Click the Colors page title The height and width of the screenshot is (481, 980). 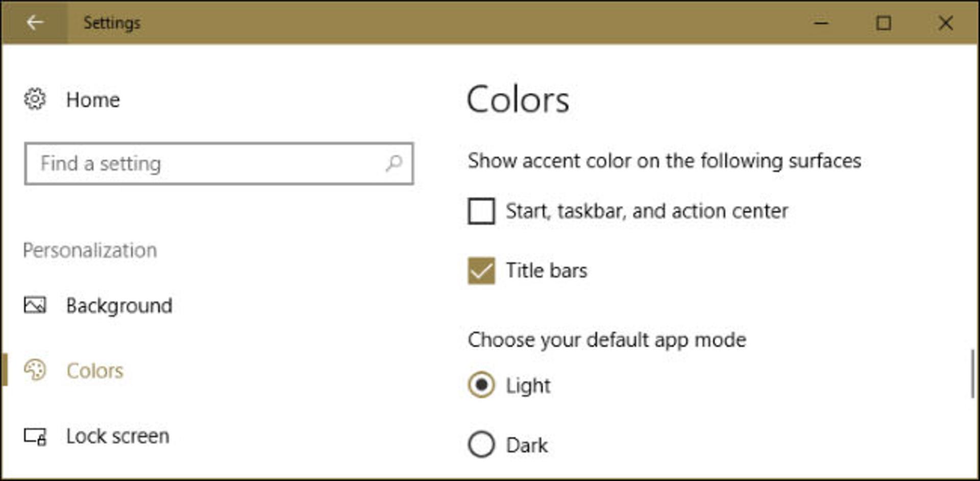518,100
